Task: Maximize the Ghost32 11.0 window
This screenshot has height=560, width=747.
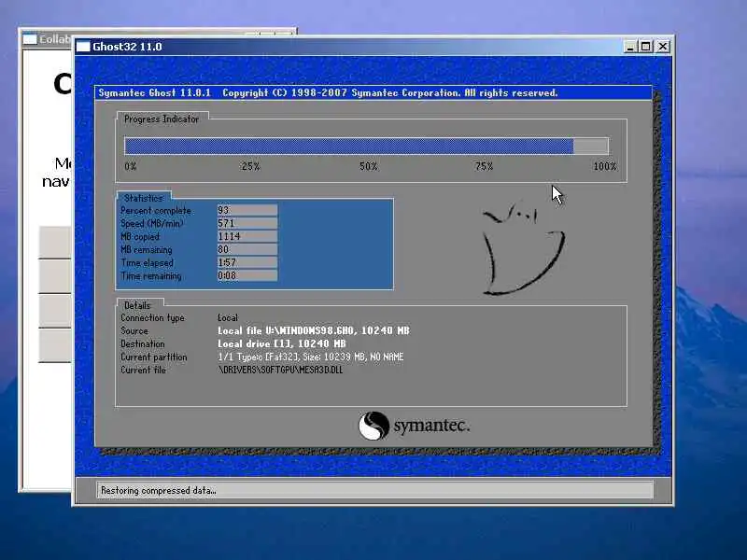Action: pos(645,47)
